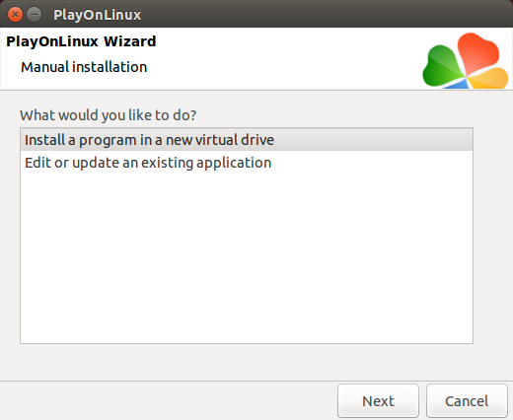Close the PlayOnLinux wizard window
Screen dimensions: 513x420
point(15,15)
